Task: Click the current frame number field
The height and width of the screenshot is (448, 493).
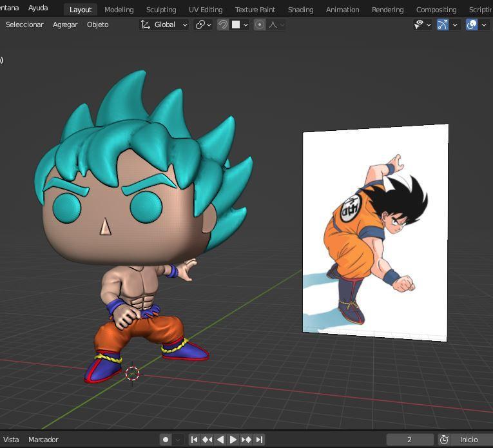Action: 410,440
